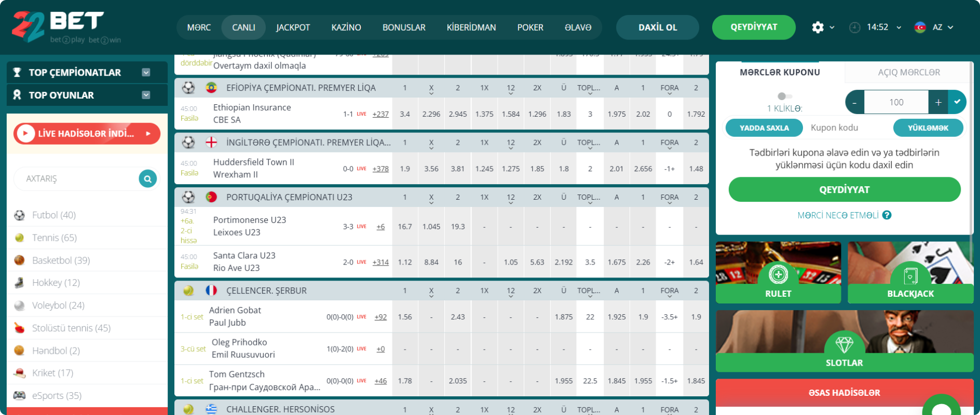Switch to the Açıq Mərclər tab
This screenshot has width=980, height=415.
pos(909,72)
